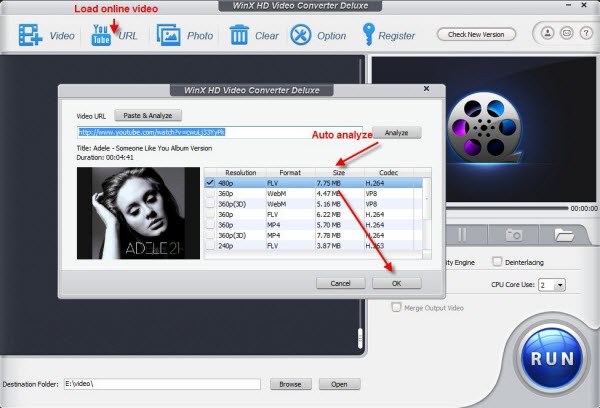The width and height of the screenshot is (600, 408).
Task: Close the video URL dialog
Action: [426, 89]
